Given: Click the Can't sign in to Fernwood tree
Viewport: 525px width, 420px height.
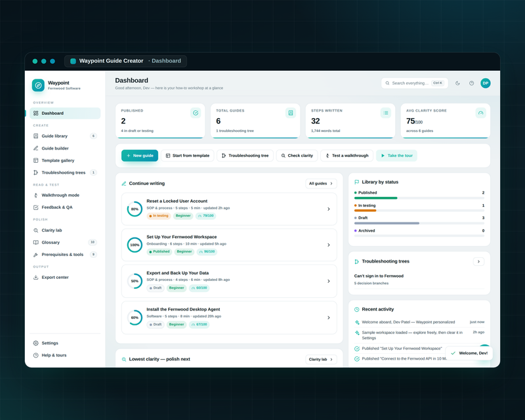Looking at the screenshot, I should (x=419, y=280).
